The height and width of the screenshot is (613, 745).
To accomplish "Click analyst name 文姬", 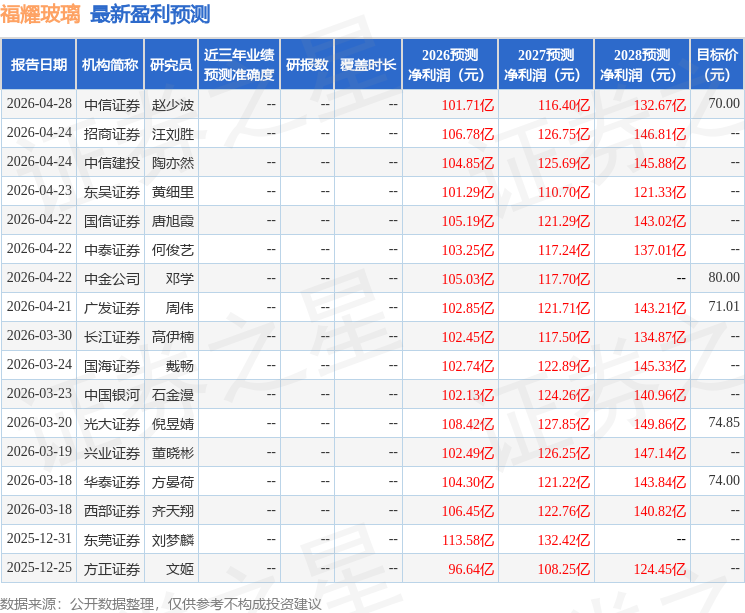I will click(180, 568).
